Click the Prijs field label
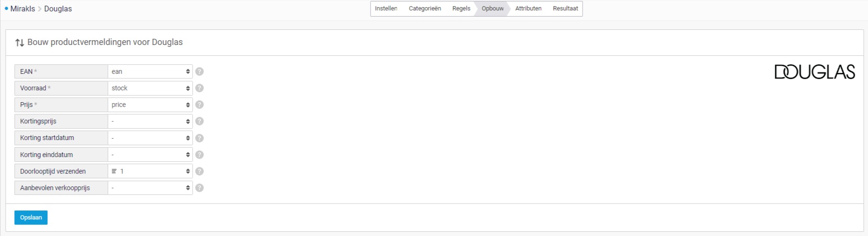The image size is (868, 236). click(61, 105)
